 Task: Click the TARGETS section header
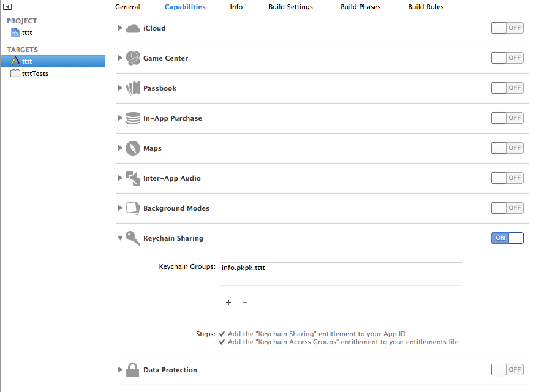click(22, 50)
